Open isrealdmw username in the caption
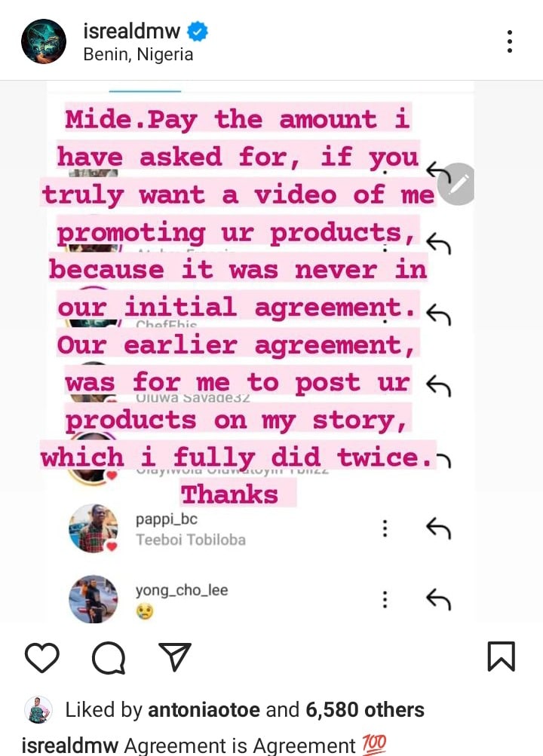This screenshot has width=543, height=756. 69,746
